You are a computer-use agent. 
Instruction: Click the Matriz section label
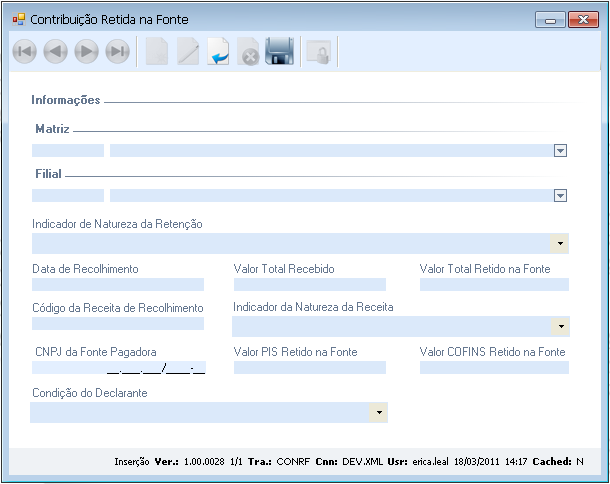point(53,129)
